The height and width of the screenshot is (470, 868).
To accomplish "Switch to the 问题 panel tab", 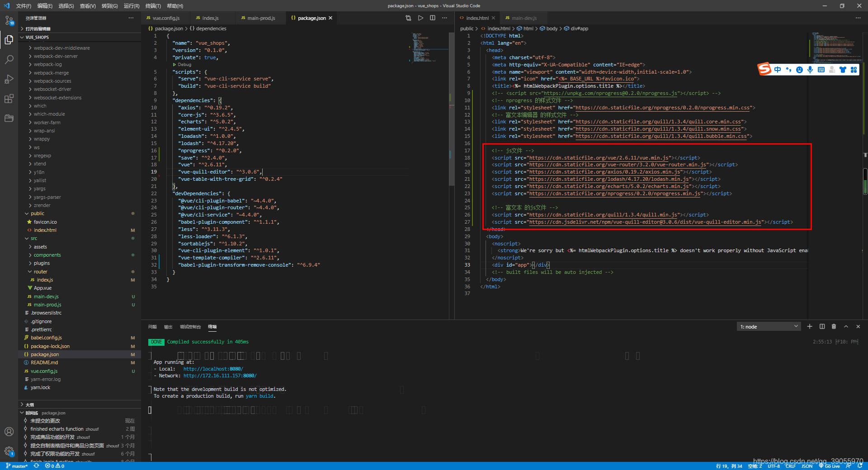I will (x=152, y=327).
